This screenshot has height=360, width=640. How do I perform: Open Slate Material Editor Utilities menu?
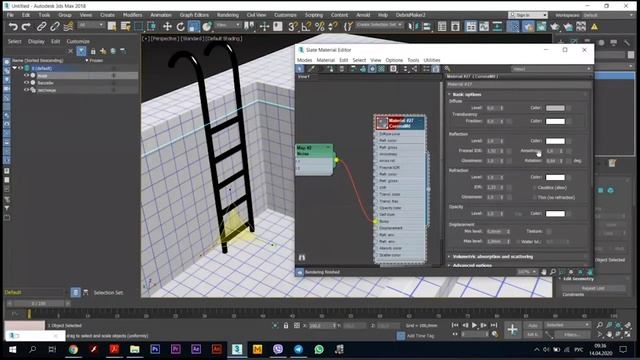[x=432, y=60]
